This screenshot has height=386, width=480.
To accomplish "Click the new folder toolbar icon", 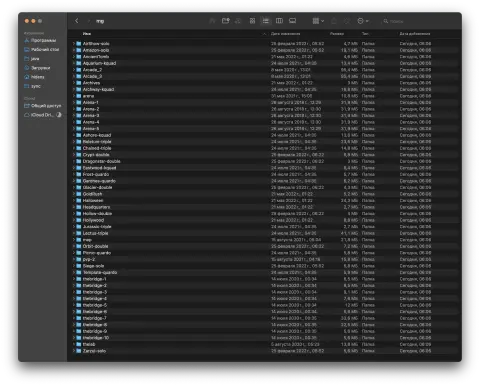I will [226, 21].
